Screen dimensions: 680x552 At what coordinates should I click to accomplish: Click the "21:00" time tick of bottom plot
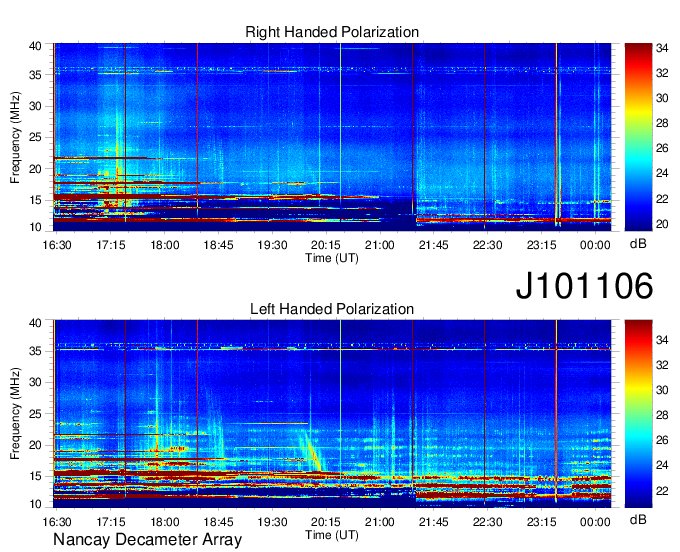pyautogui.click(x=380, y=522)
